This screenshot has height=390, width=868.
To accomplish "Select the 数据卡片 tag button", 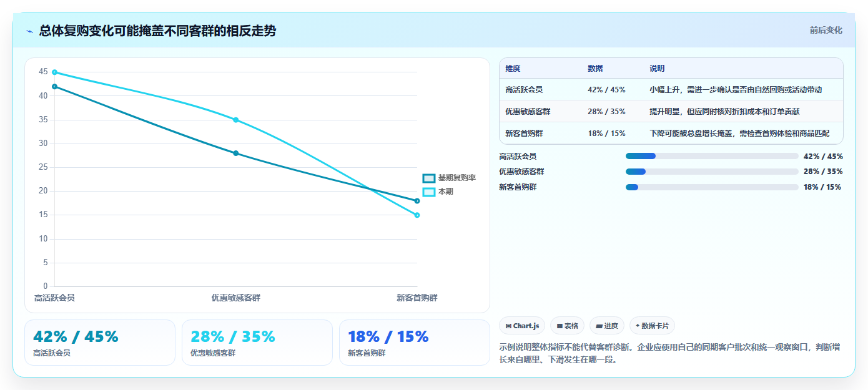I will 652,326.
